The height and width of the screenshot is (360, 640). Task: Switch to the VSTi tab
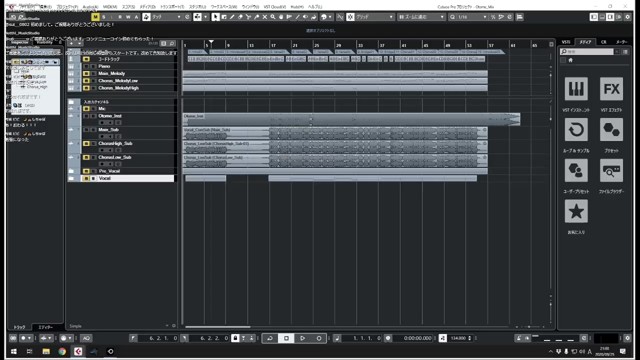(566, 42)
